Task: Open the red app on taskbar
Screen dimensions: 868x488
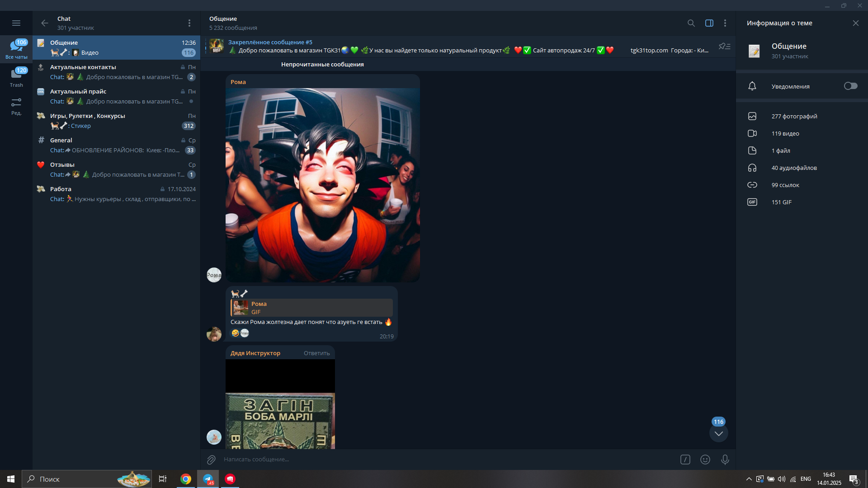Action: click(x=230, y=479)
